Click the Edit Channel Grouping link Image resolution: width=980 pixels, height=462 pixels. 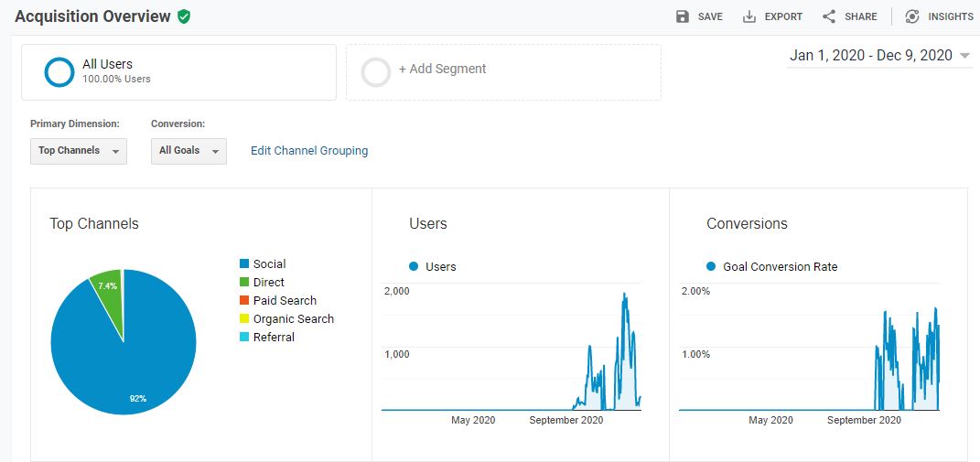[309, 151]
